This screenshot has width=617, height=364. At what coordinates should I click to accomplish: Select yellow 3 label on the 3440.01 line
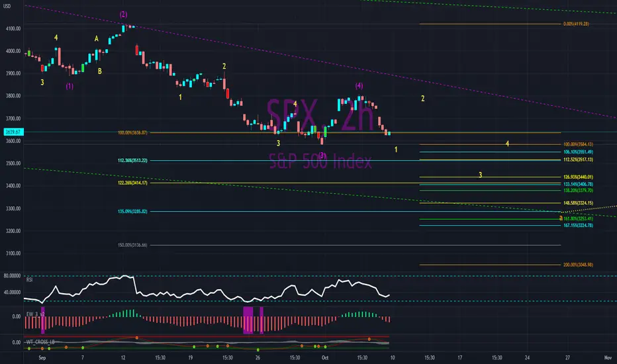point(481,175)
